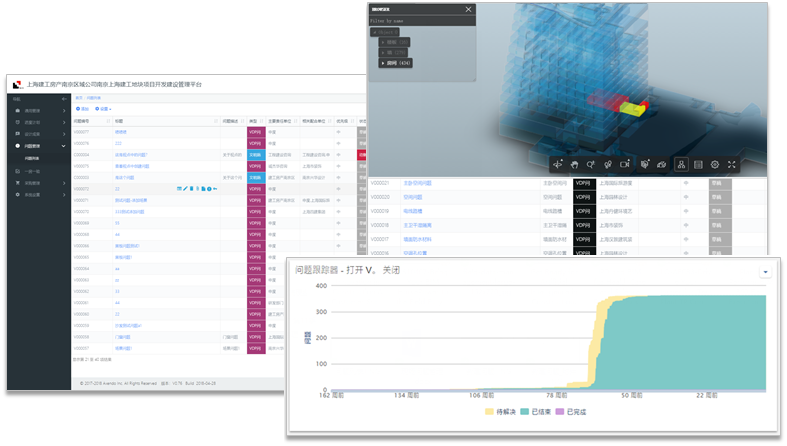Image resolution: width=787 pixels, height=446 pixels.
Task: Collapse the sidebar with arrow icon
Action: pos(64,99)
